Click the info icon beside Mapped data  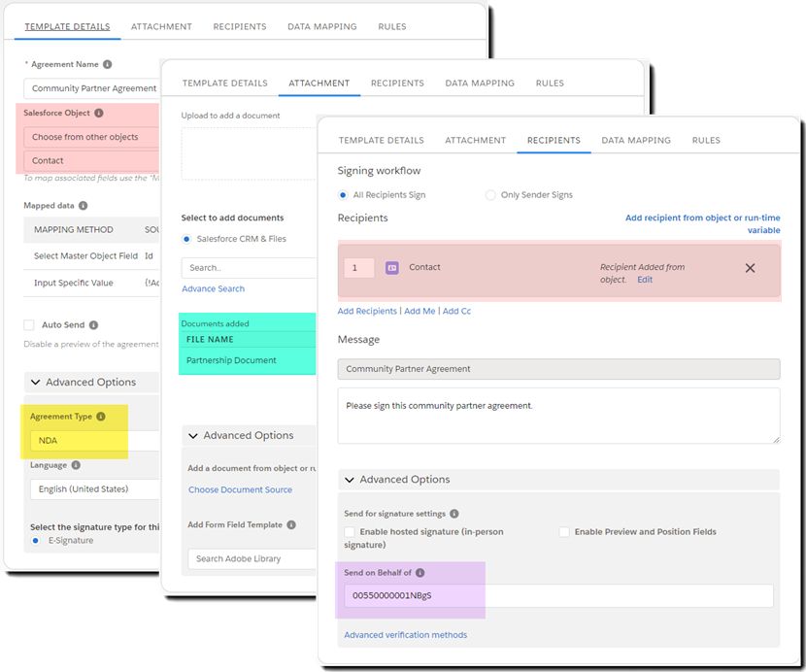[x=83, y=205]
